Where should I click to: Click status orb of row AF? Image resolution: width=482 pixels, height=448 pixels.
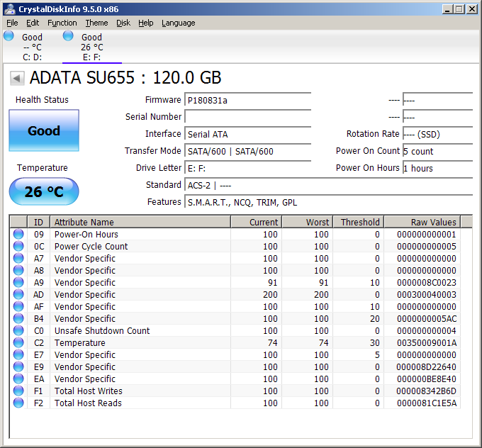(x=18, y=306)
